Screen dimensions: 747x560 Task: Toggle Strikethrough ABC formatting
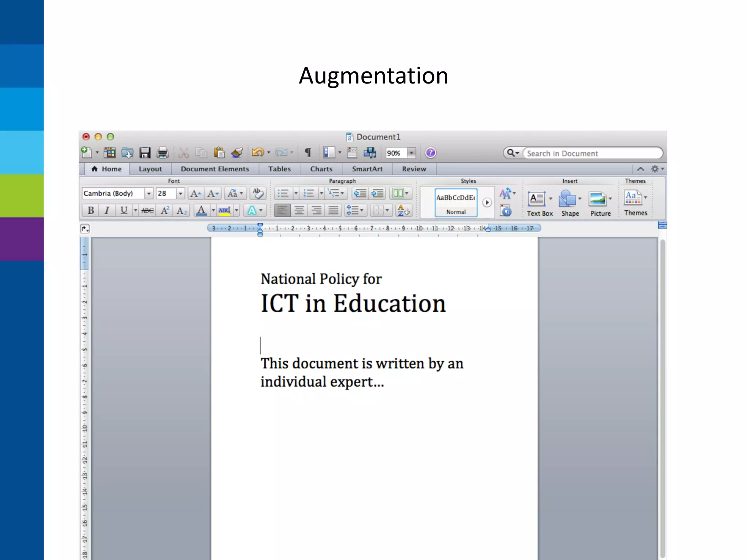[x=147, y=210]
